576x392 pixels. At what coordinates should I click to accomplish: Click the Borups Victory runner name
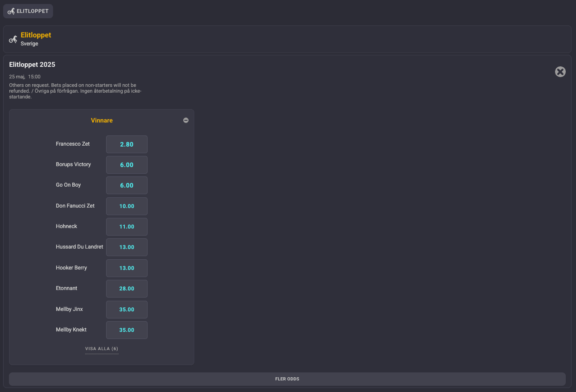pyautogui.click(x=73, y=164)
